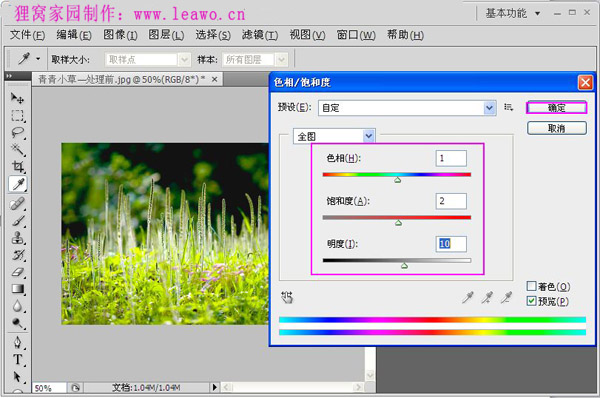Click the grass photo on the canvas
Screen dimensions: 600x398
165,234
